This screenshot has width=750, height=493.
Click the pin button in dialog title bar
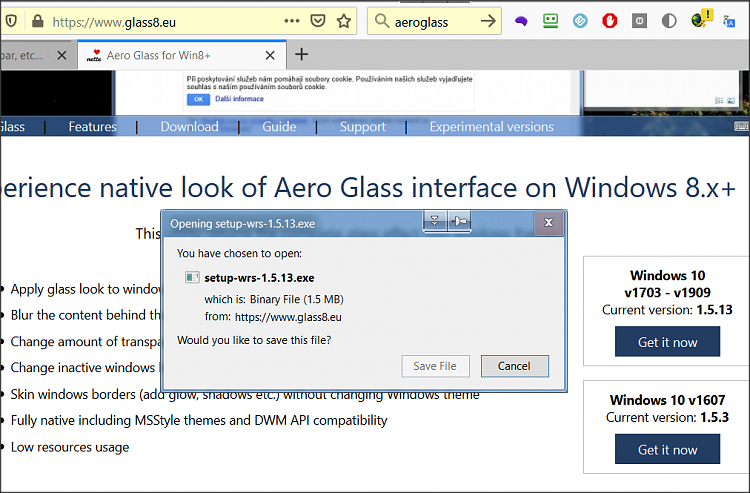pyautogui.click(x=460, y=221)
